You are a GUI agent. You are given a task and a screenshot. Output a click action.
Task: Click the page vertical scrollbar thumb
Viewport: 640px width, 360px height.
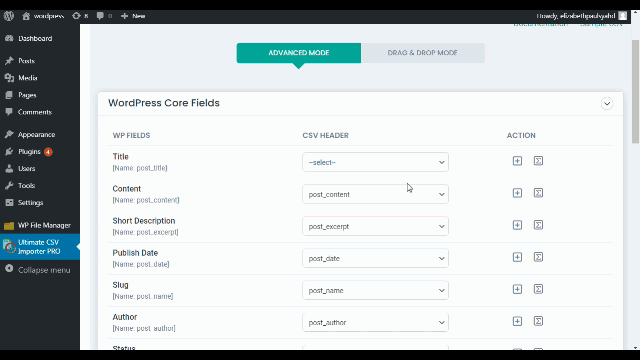pyautogui.click(x=636, y=91)
